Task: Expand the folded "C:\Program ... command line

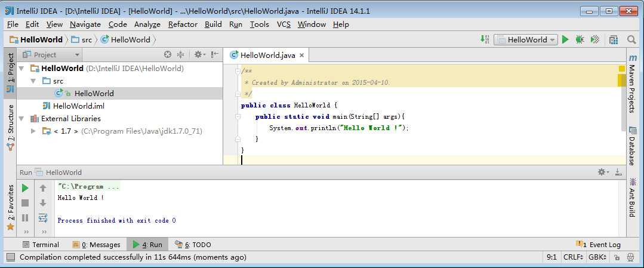Action: pyautogui.click(x=88, y=187)
